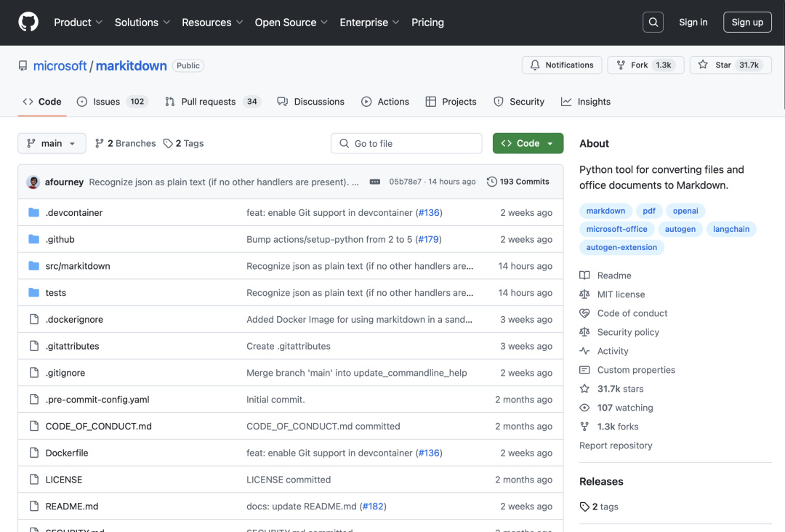The width and height of the screenshot is (785, 532).
Task: Open the search magnifier icon in header
Action: (x=653, y=23)
